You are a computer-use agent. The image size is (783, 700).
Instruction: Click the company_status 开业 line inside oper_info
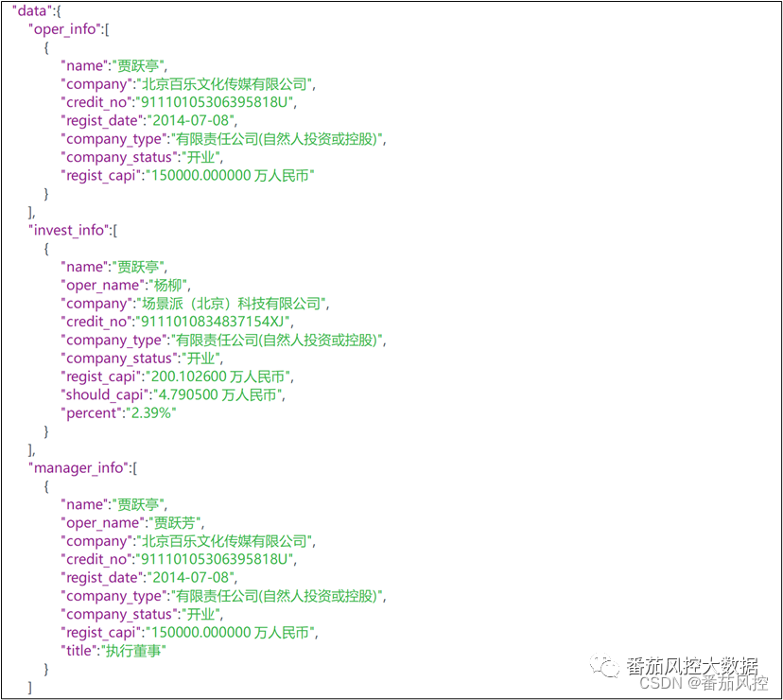(x=142, y=157)
